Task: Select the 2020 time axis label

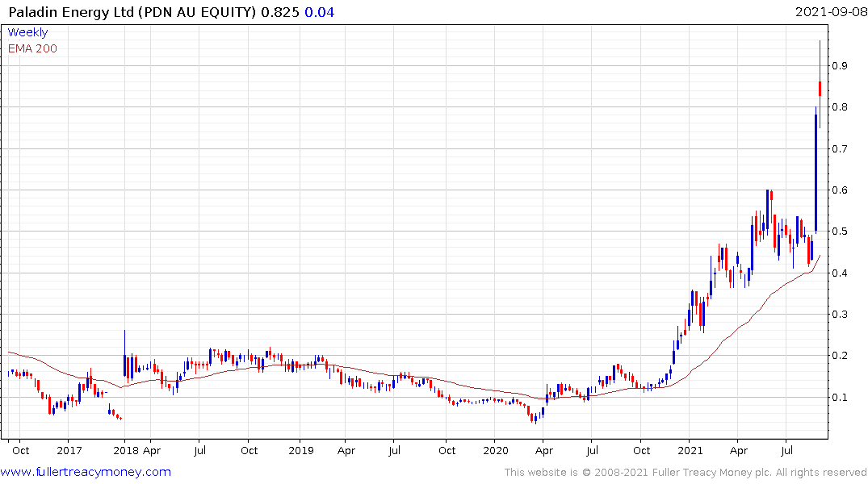Action: [x=496, y=450]
